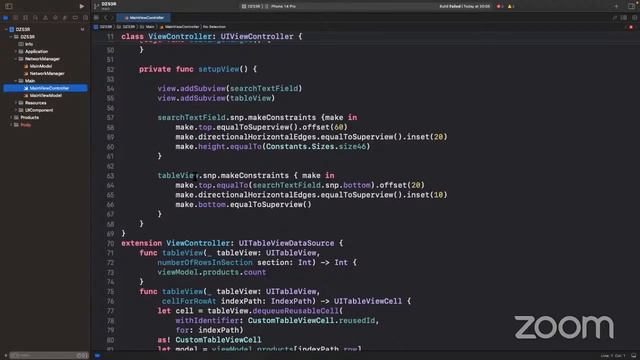Viewport: 640px width, 360px height.
Task: Expand the Resources folder
Action: pos(16,103)
